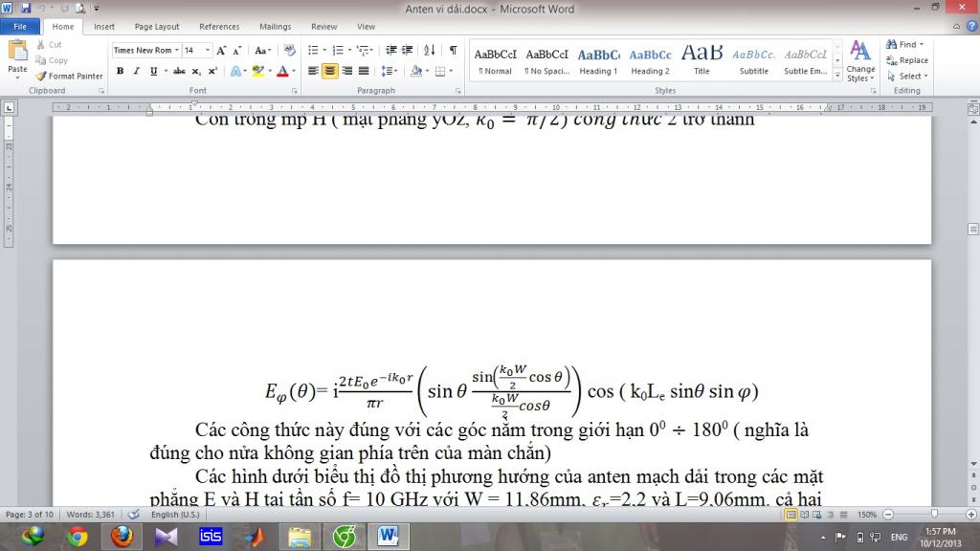Open the Font dialog launcher
Viewport: 980px width, 551px height.
295,91
